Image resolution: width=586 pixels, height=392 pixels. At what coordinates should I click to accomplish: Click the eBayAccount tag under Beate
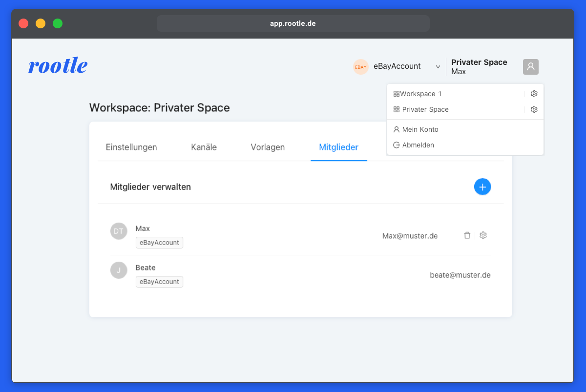[x=159, y=282]
